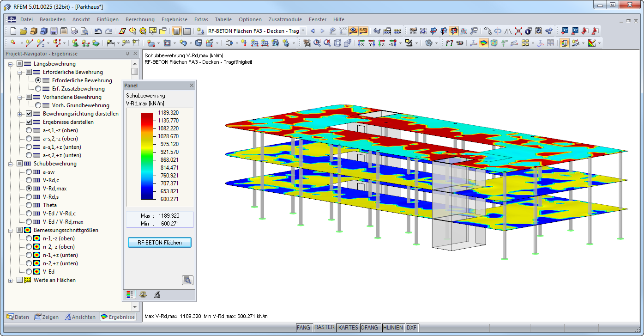Toggle HLINIEN in the status bar
The image size is (644, 336).
(x=393, y=328)
